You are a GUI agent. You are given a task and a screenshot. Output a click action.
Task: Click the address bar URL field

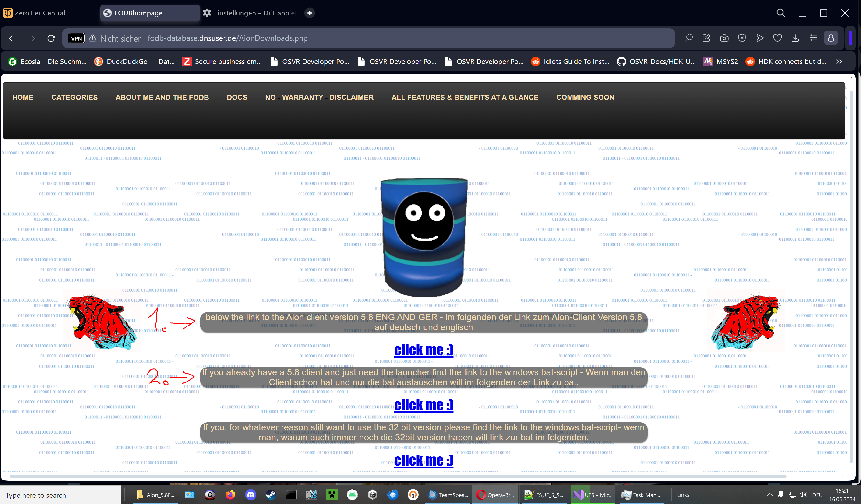(376, 38)
